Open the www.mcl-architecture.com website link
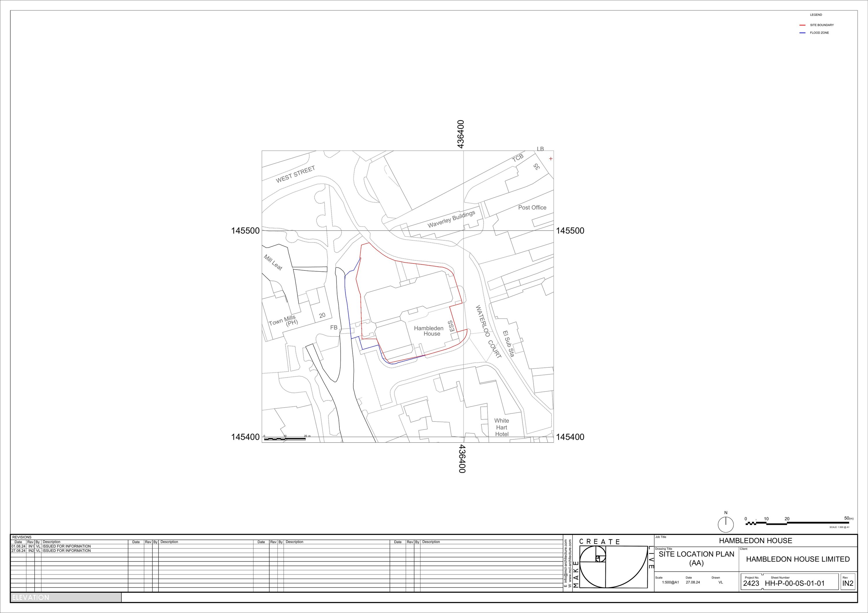Image resolution: width=868 pixels, height=613 pixels. point(570,563)
